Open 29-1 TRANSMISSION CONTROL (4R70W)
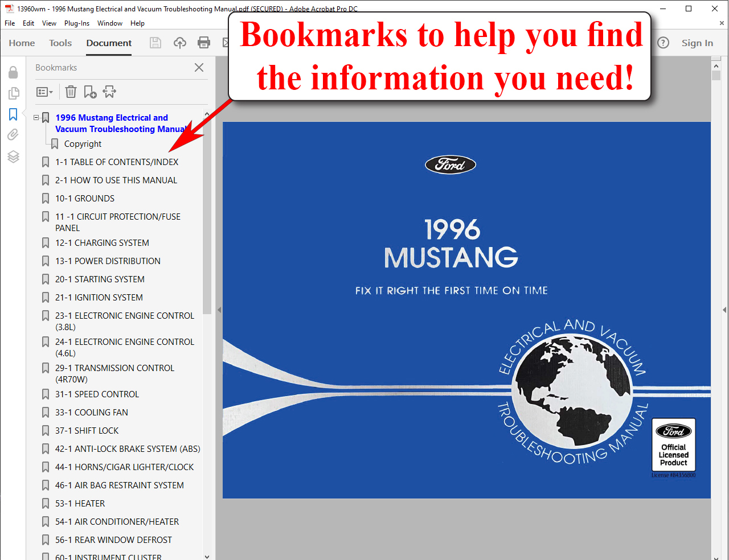This screenshot has height=560, width=729. pyautogui.click(x=115, y=374)
